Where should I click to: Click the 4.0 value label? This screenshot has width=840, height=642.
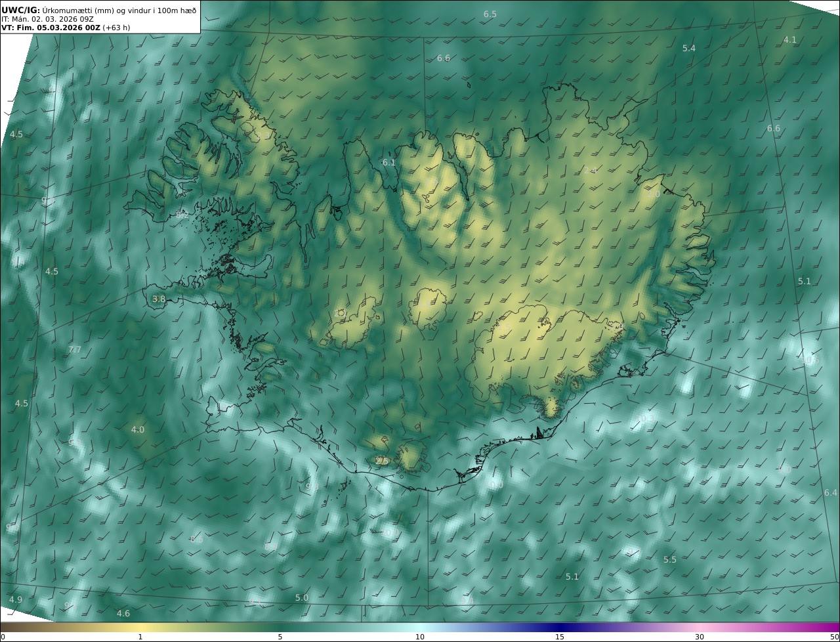point(138,430)
